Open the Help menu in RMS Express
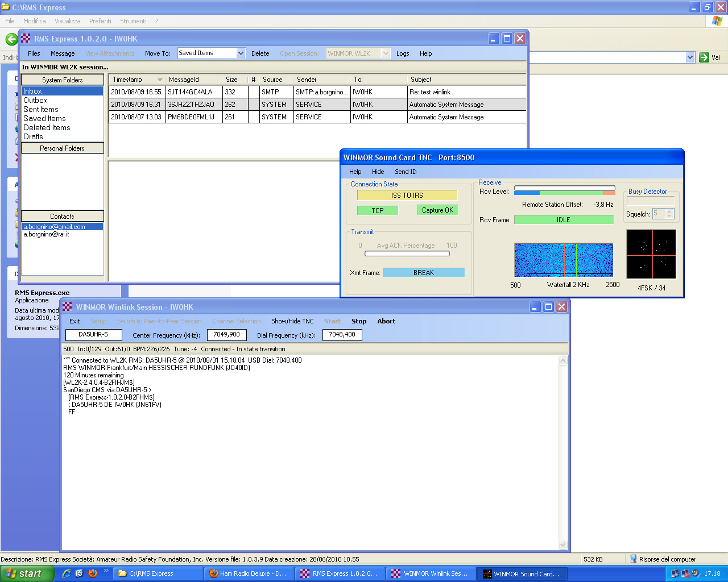 point(425,53)
